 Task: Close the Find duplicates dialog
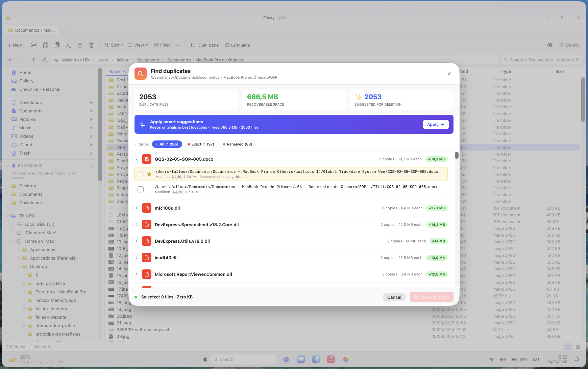click(449, 74)
